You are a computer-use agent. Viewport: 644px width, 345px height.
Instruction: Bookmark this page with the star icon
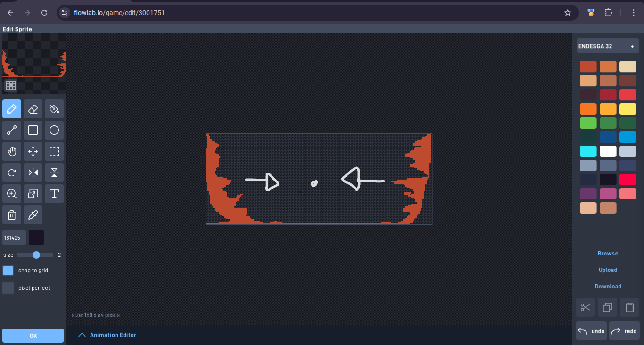click(x=568, y=13)
